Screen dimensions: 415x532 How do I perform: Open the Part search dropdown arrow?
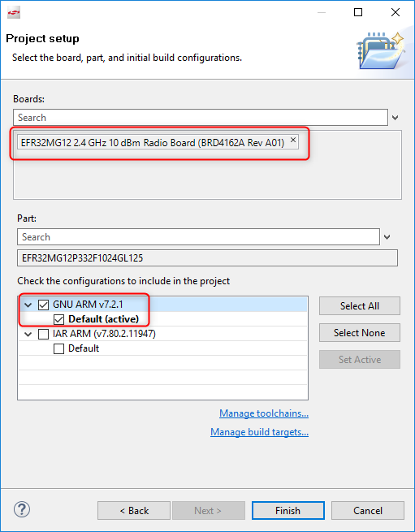coord(387,237)
